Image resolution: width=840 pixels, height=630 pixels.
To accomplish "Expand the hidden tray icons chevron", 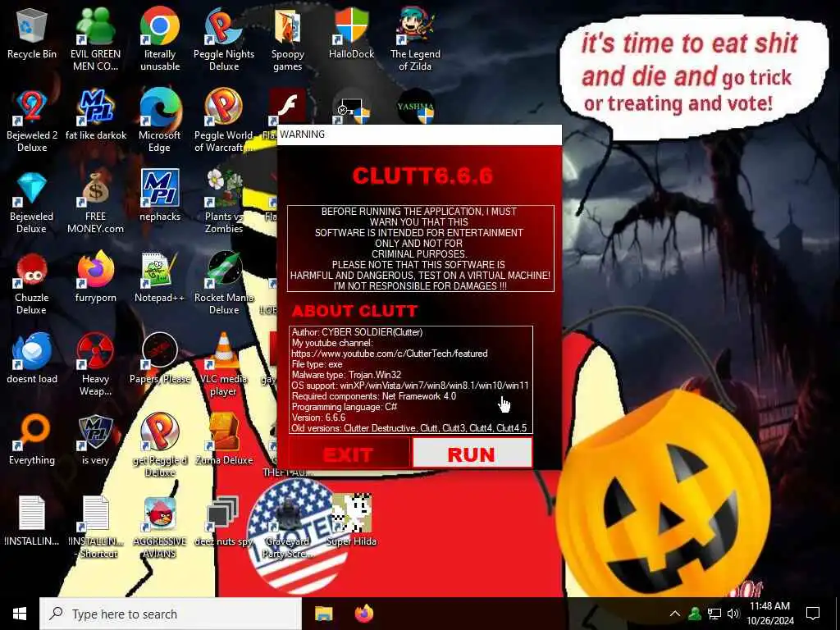I will [675, 614].
